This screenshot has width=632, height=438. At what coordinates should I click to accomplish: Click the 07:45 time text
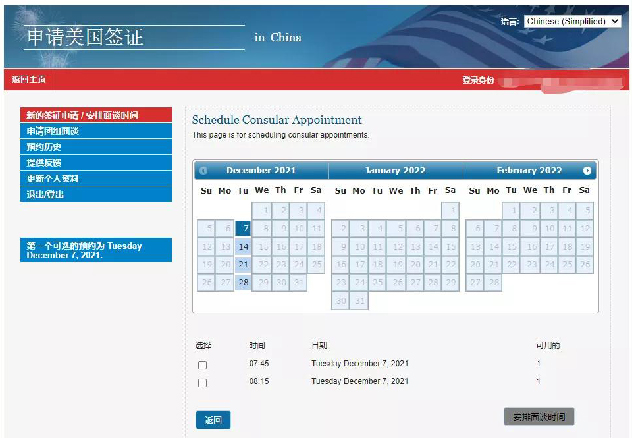[259, 363]
